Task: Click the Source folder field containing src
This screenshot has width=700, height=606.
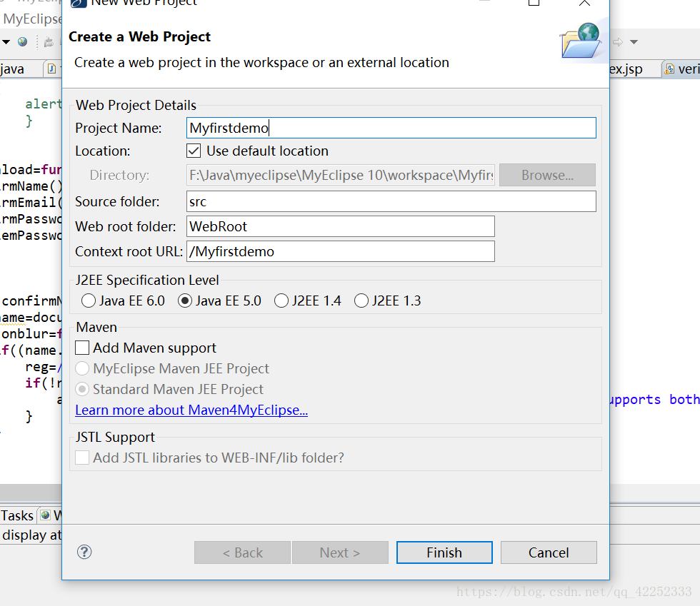Action: 391,202
